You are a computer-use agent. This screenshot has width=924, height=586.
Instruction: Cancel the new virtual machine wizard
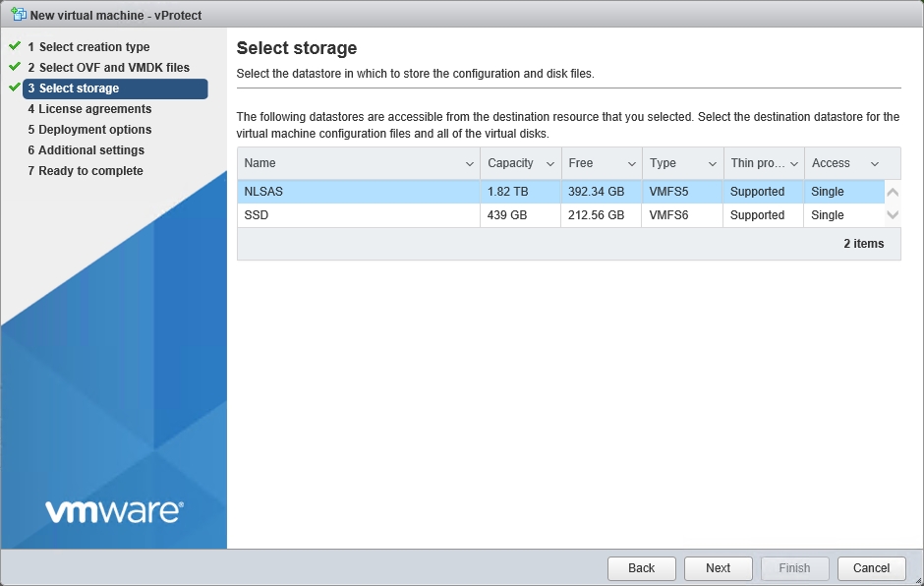coord(871,568)
